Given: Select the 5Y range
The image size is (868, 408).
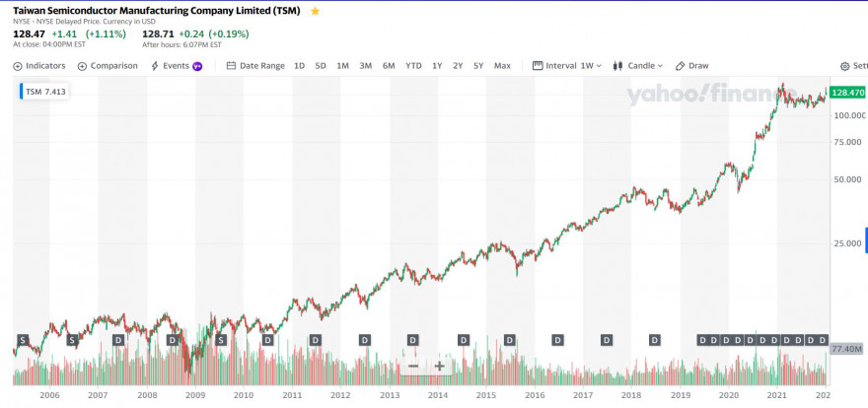Looking at the screenshot, I should (x=478, y=66).
